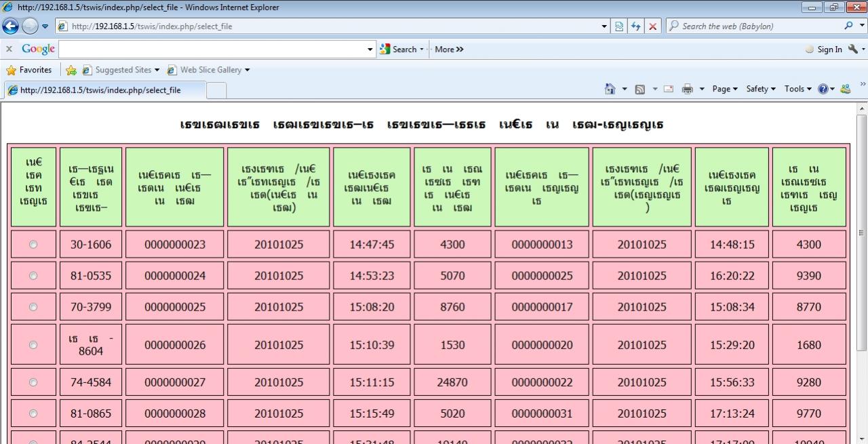Expand the recent pages dropdown near Back
868x444 pixels.
pos(45,26)
